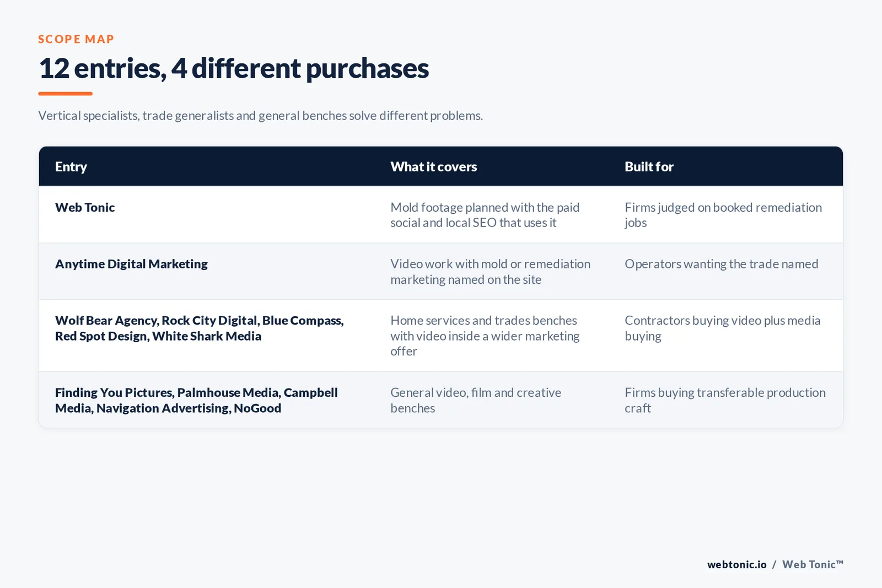882x588 pixels.
Task: Click the SCOPE MAP label
Action: click(x=76, y=39)
